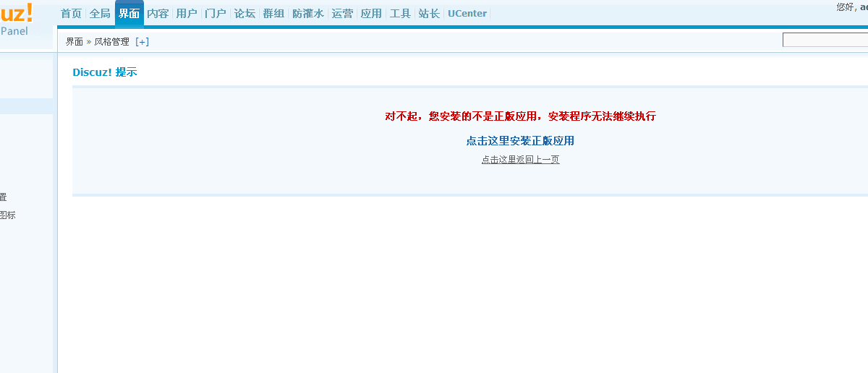Select the active 界面 tab

129,14
